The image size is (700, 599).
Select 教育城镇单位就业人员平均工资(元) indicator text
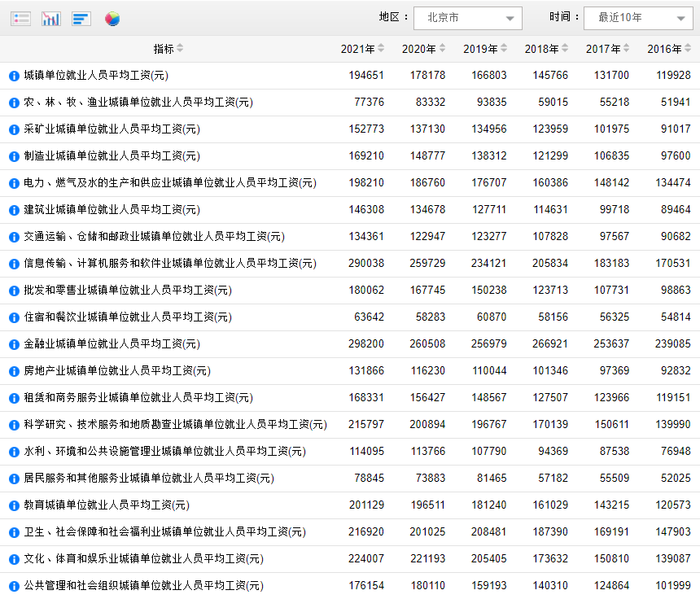coord(107,505)
